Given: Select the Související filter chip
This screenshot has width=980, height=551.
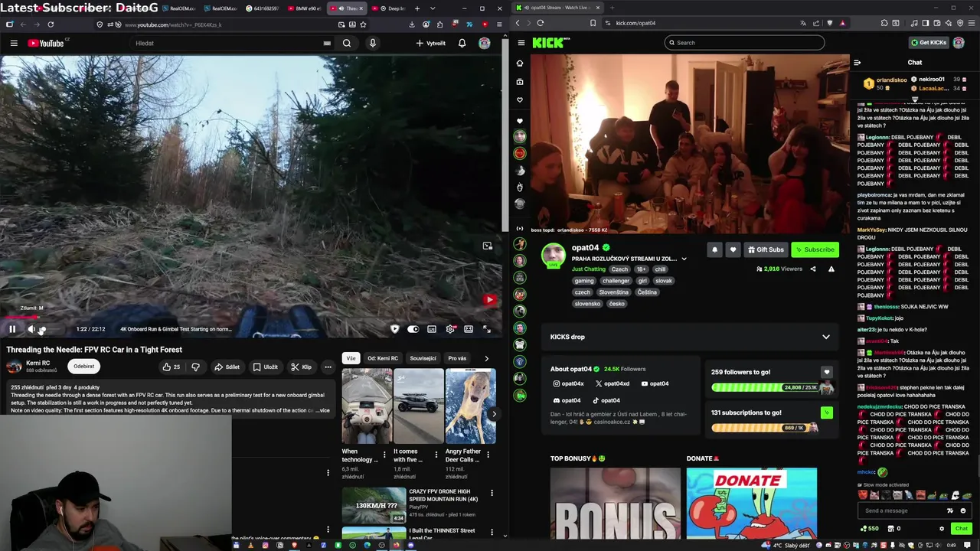Looking at the screenshot, I should [x=423, y=358].
